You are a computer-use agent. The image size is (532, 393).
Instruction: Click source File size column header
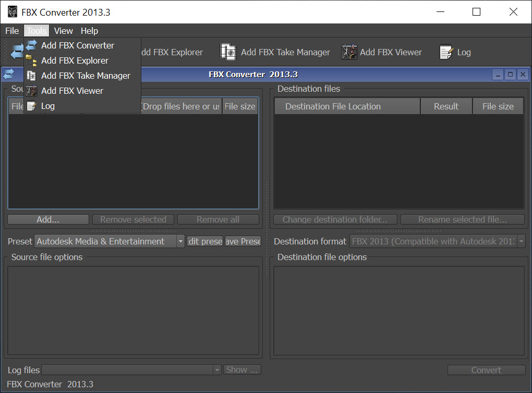click(x=240, y=106)
